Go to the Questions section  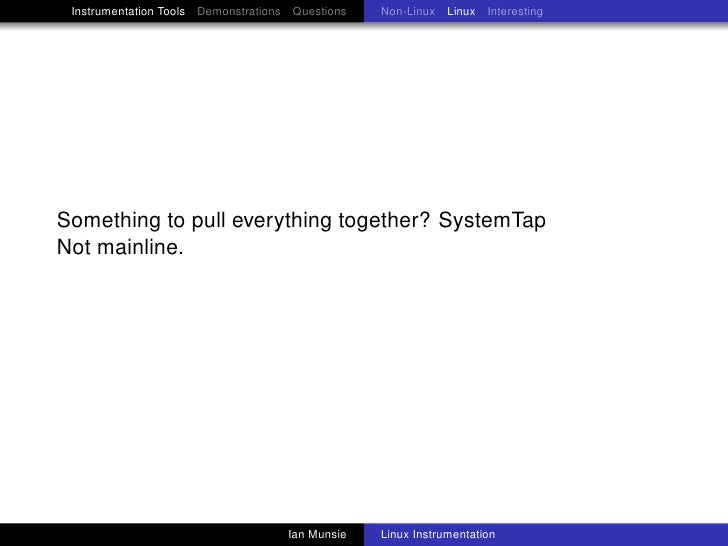tap(319, 11)
